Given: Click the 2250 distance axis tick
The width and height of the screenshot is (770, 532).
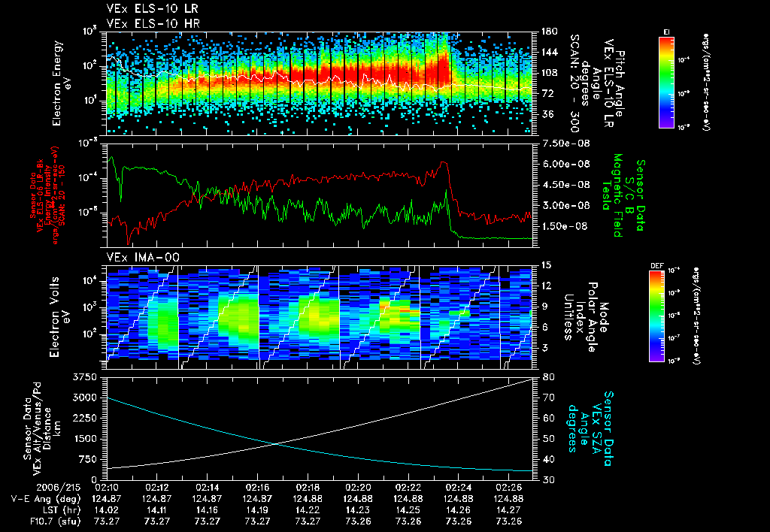Looking at the screenshot, I should pos(84,418).
